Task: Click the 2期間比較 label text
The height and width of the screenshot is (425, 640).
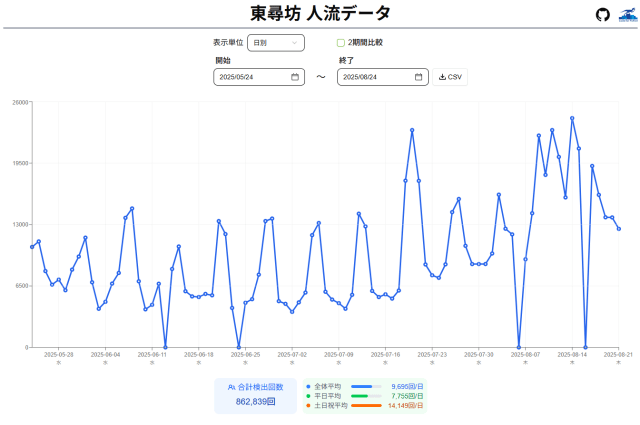Action: [365, 42]
